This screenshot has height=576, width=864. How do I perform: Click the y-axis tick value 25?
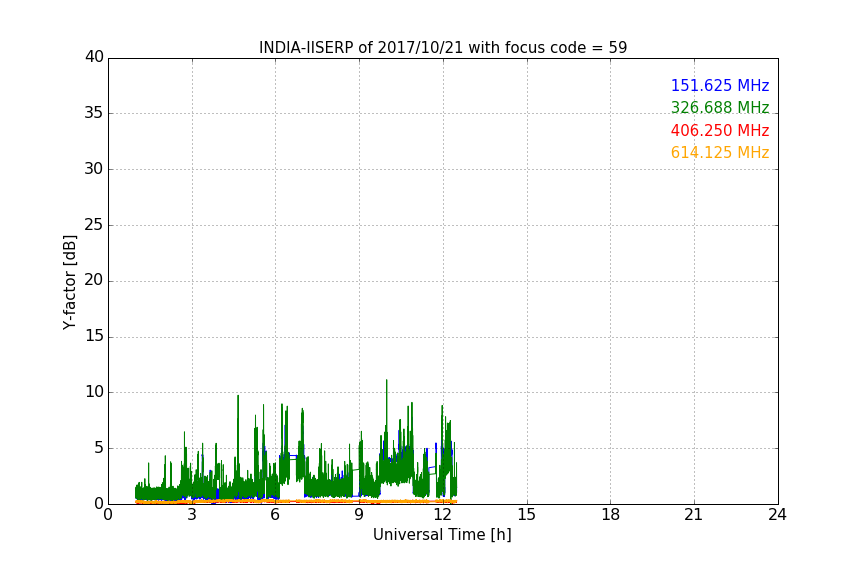(x=94, y=224)
